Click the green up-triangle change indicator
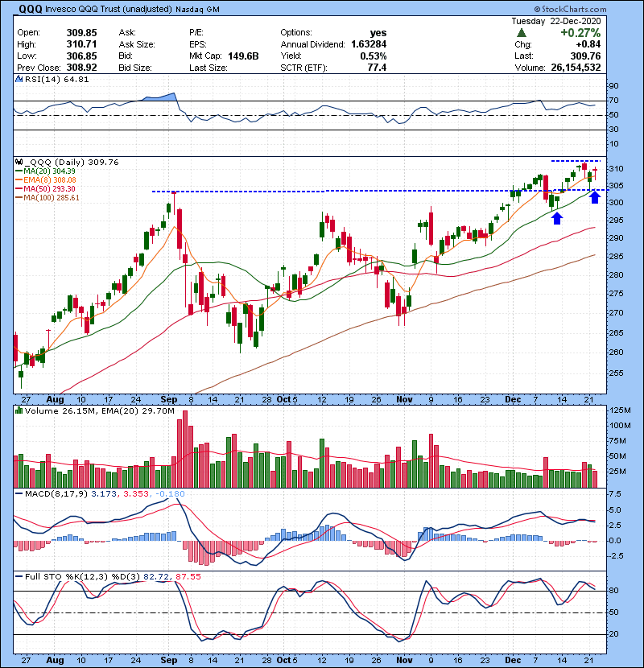Screen dimensions: 644x668 [521, 33]
